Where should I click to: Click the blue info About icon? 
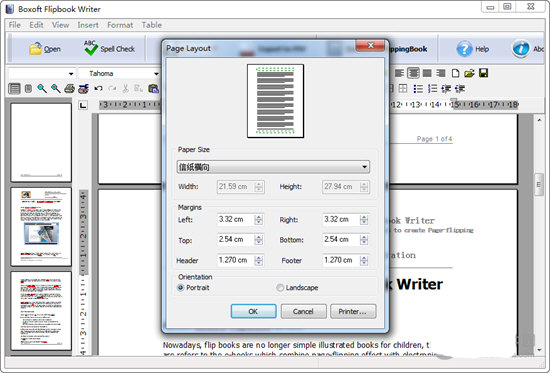(x=521, y=49)
